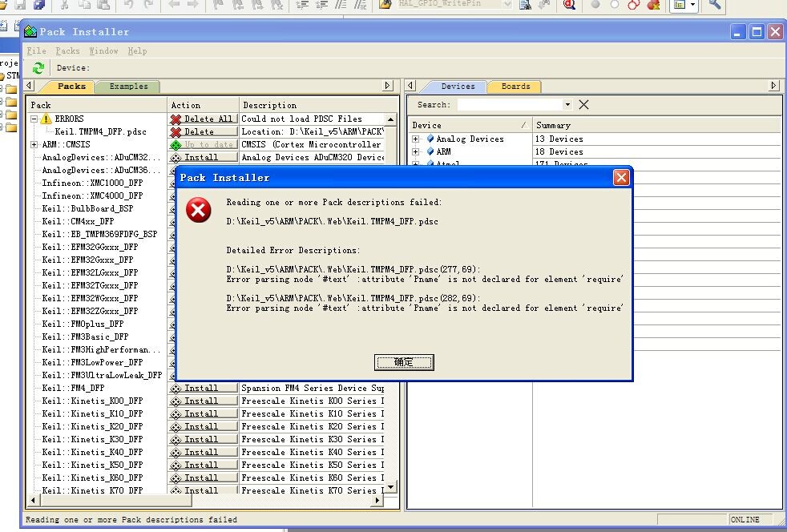Click the packs list scroll-down arrow
Viewport: 787px width, 532px height.
click(x=391, y=486)
